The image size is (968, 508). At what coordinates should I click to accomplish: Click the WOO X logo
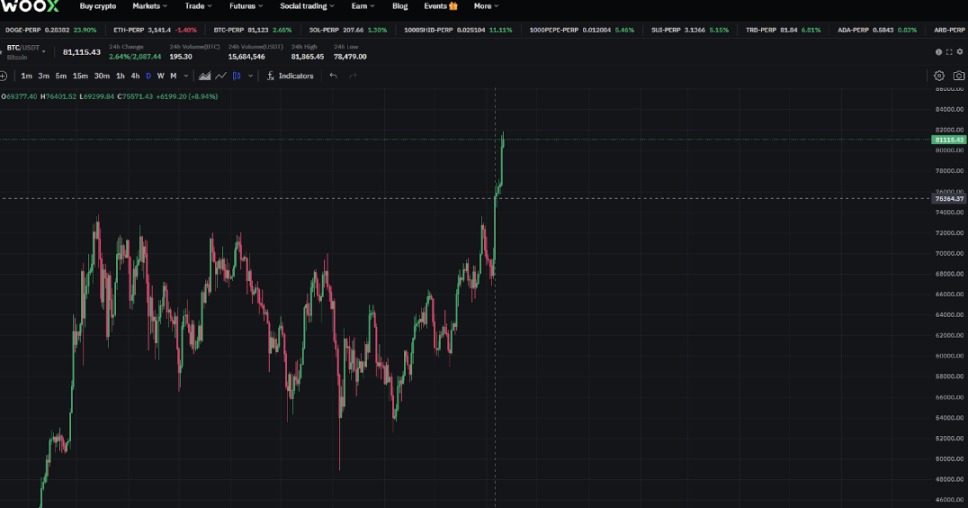pyautogui.click(x=31, y=6)
